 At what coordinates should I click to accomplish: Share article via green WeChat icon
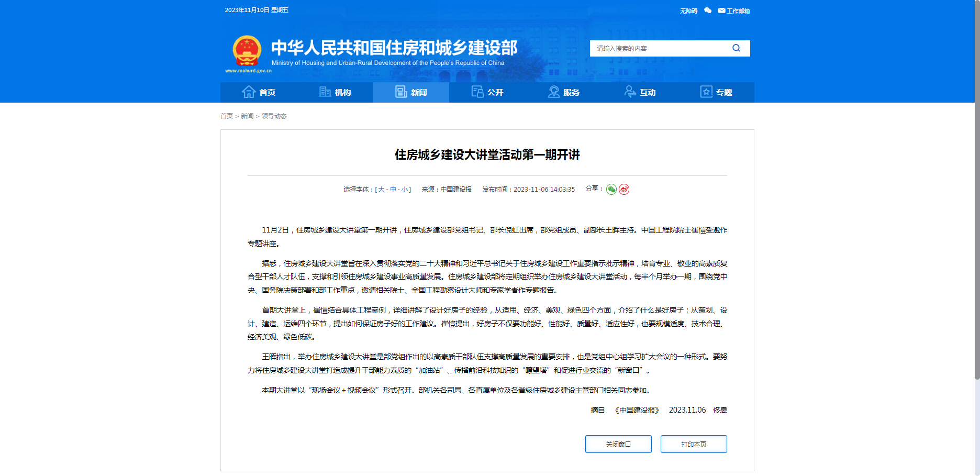[x=611, y=189]
